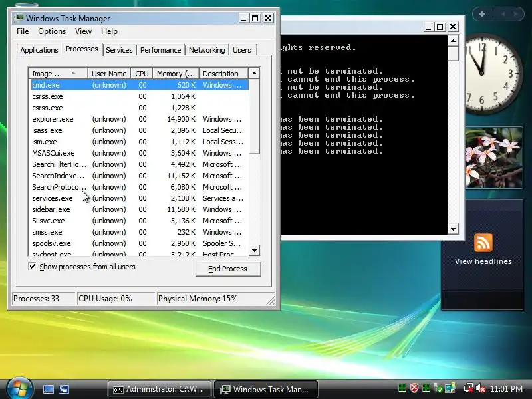Select the MSASCui.exe process
This screenshot has height=399, width=532.
(140, 153)
